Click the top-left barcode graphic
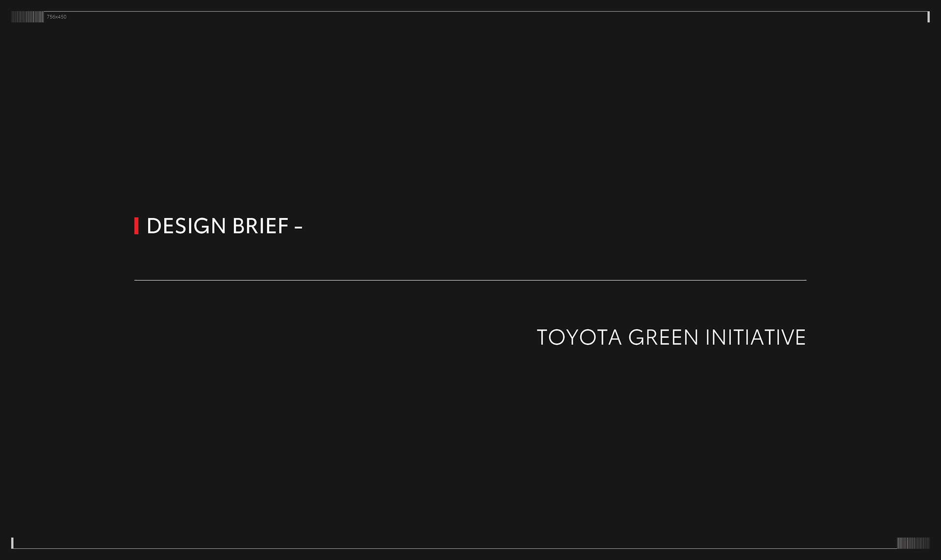Viewport: 941px width, 560px height. [27, 17]
